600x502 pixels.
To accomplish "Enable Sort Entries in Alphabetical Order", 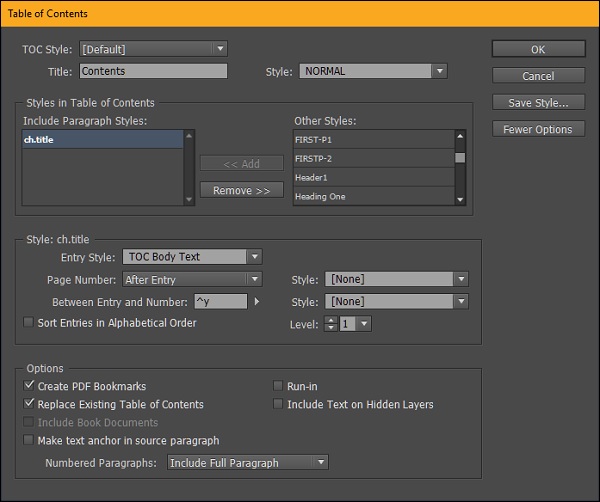I will [28, 323].
